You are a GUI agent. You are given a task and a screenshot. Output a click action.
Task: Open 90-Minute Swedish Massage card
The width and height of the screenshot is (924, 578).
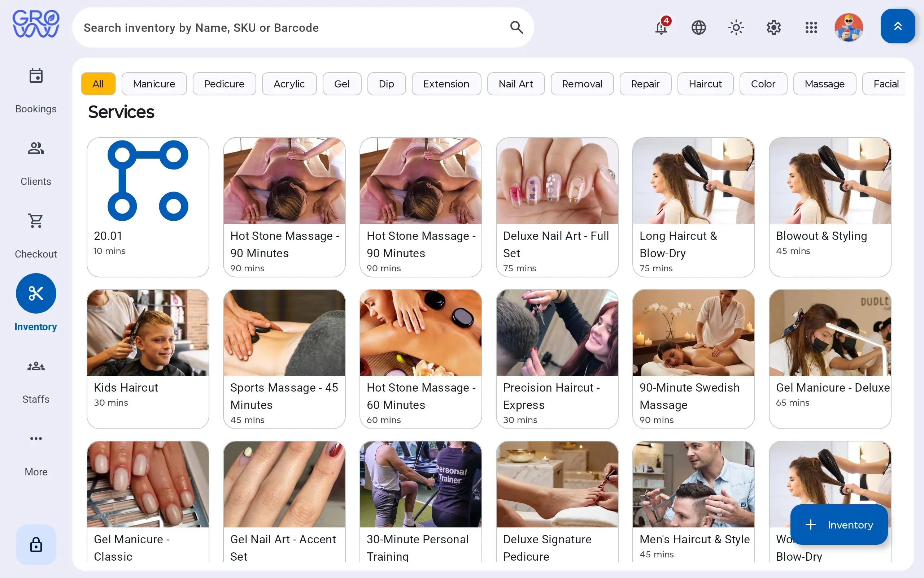point(693,359)
